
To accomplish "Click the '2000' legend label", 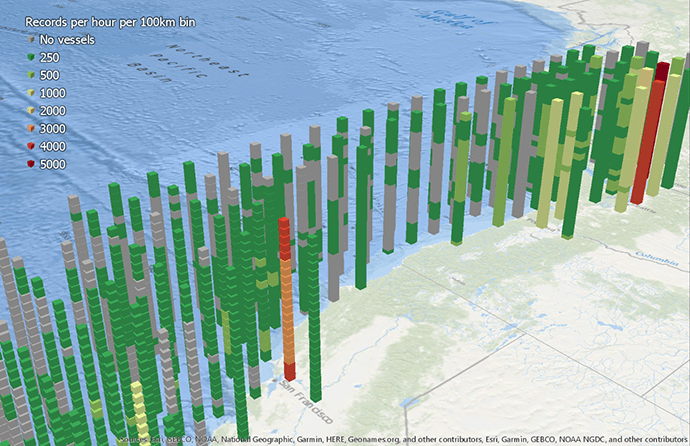I will [52, 111].
